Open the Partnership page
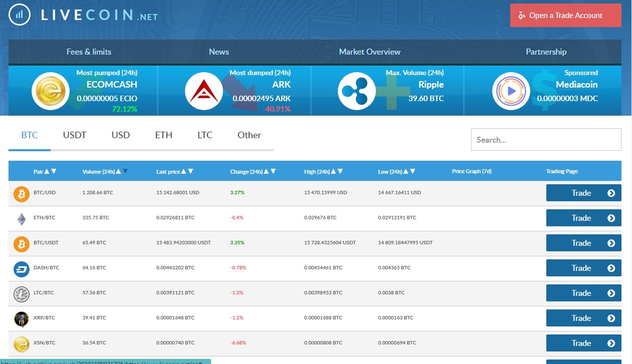Image resolution: width=632 pixels, height=364 pixels. pyautogui.click(x=546, y=52)
